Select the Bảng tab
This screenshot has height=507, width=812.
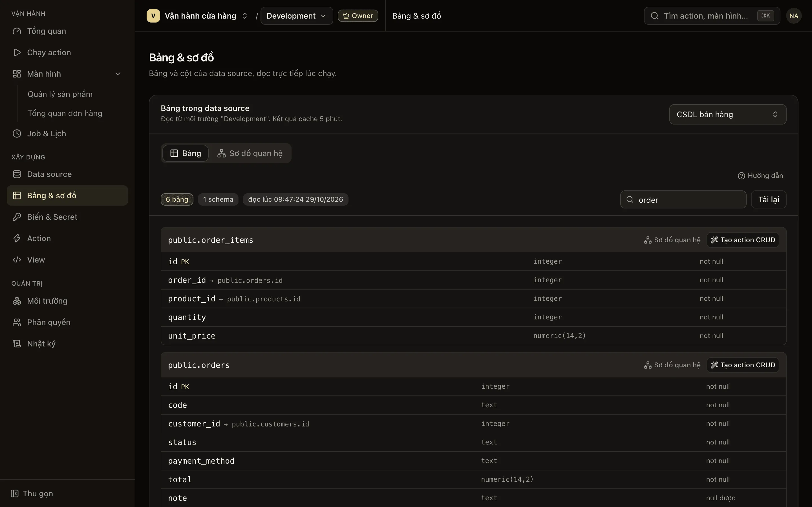click(186, 153)
